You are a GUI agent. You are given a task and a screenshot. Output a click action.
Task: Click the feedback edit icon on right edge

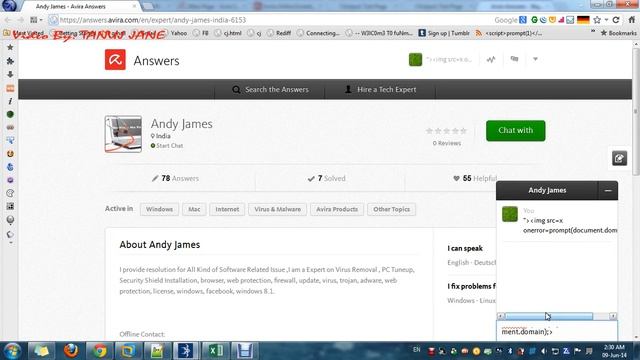point(619,158)
